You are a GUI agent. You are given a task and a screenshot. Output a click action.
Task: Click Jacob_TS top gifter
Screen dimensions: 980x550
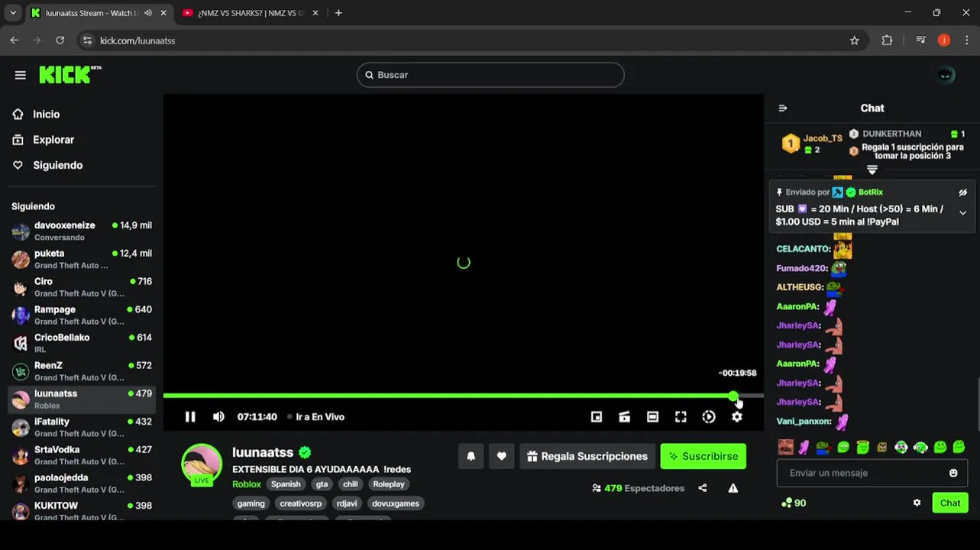(x=823, y=138)
